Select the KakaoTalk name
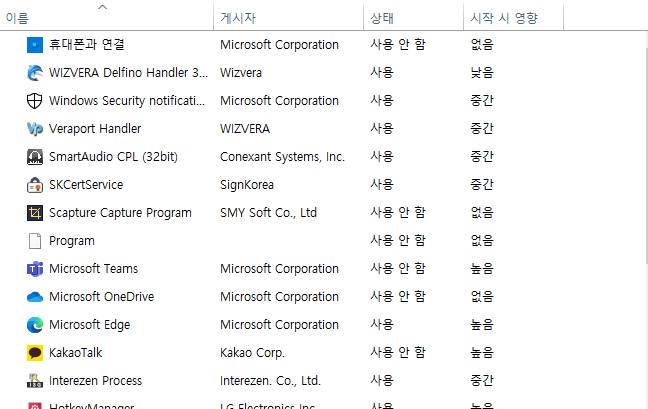This screenshot has width=648, height=409. tap(76, 353)
